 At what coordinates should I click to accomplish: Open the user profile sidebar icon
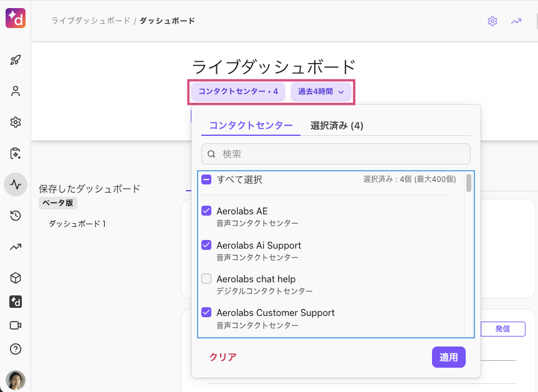tap(16, 91)
